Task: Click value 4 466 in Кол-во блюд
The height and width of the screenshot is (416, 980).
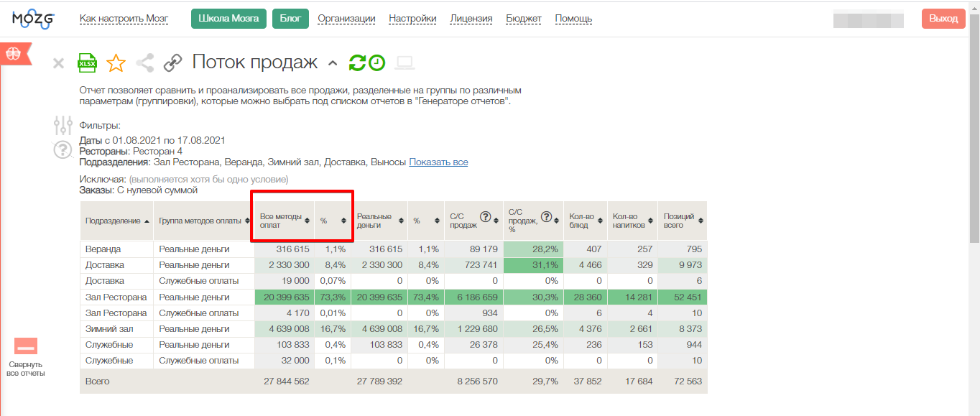Action: click(x=586, y=265)
